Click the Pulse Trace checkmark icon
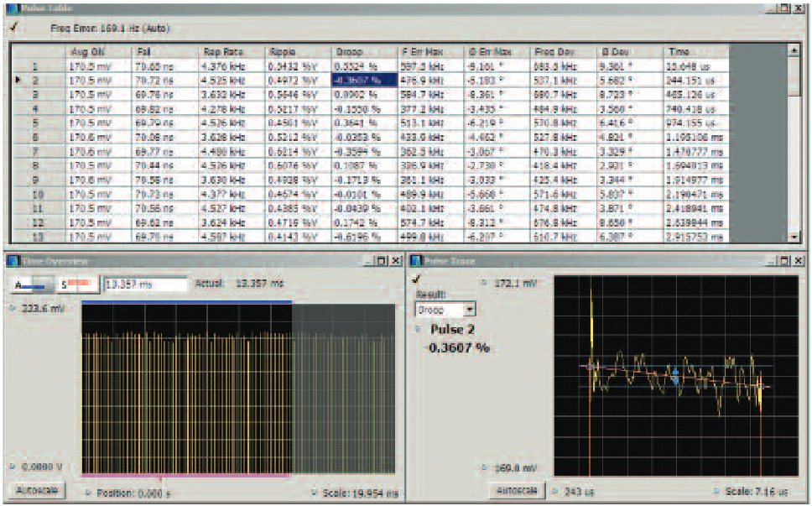 (416, 279)
